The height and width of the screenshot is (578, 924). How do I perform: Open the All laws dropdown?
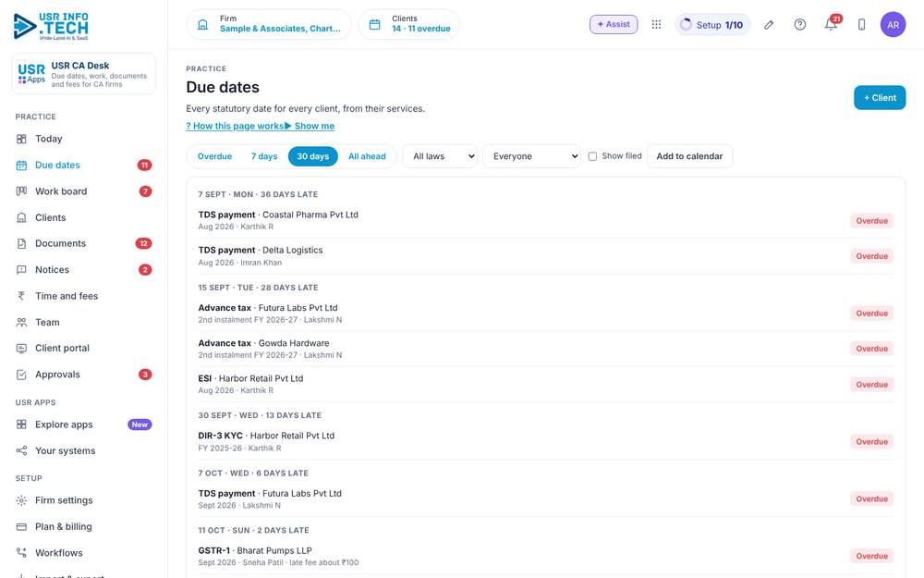440,156
